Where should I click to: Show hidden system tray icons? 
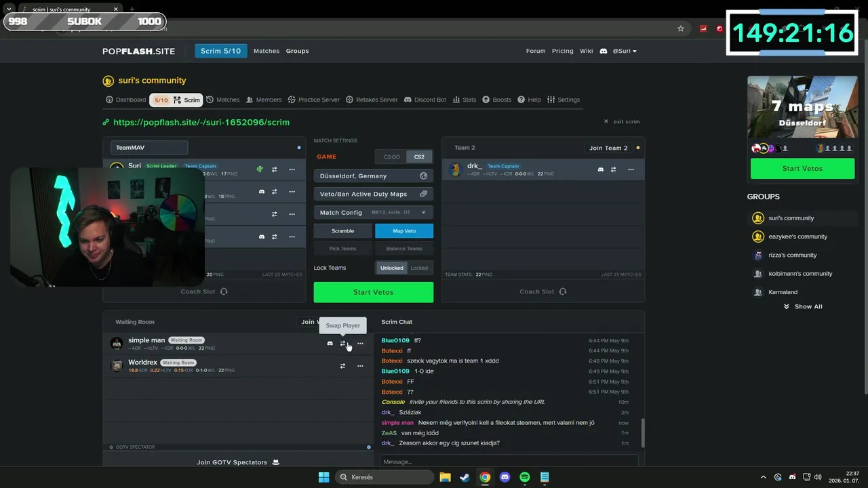(763, 477)
